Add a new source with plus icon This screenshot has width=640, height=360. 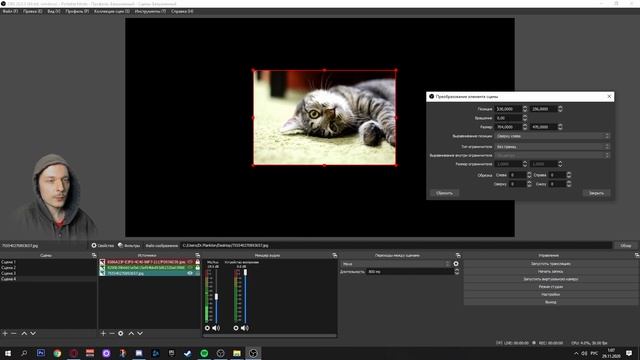[103, 333]
